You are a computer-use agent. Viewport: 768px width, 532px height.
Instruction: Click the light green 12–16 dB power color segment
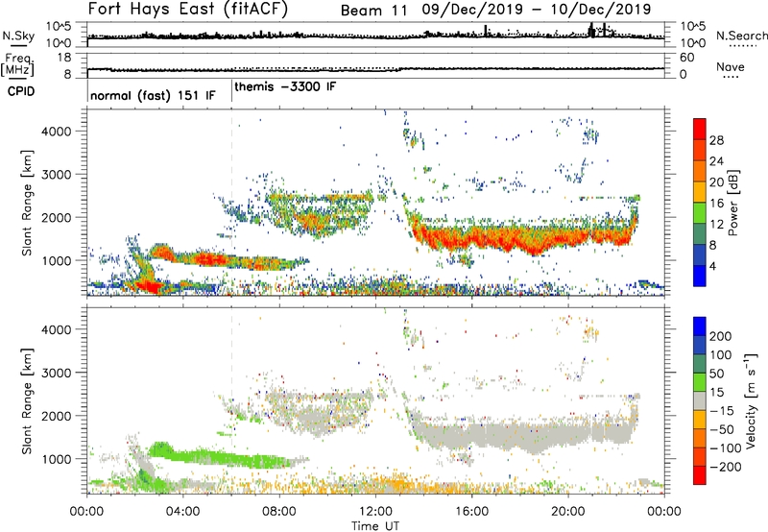coord(700,213)
